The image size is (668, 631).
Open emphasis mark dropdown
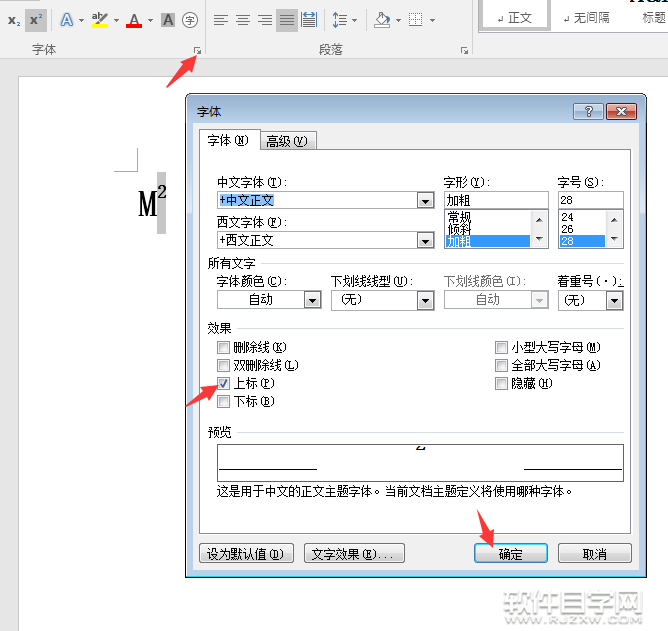coord(614,300)
